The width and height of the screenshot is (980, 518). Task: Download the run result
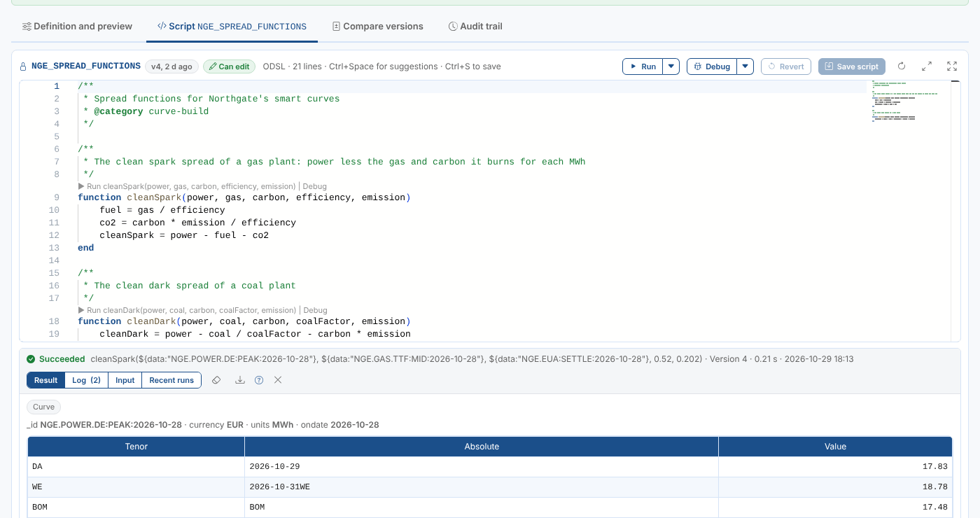(x=239, y=380)
